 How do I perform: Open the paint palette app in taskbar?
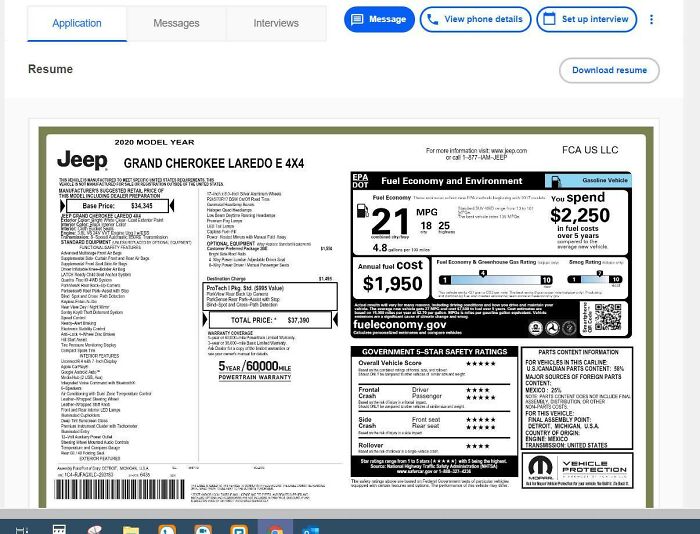pyautogui.click(x=95, y=529)
